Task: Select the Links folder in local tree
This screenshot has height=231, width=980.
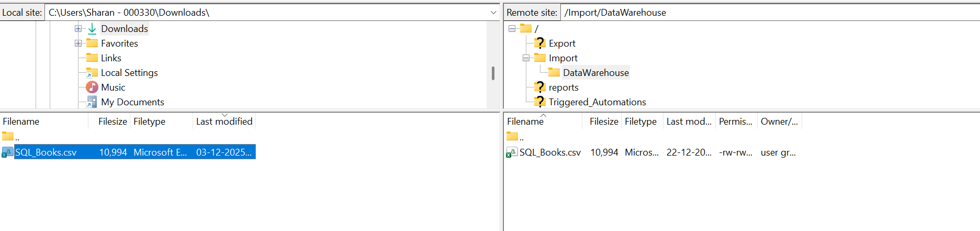Action: [x=111, y=58]
